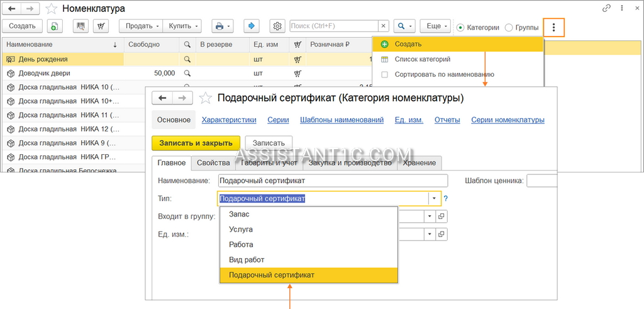Click the question mark help next to Тип
This screenshot has height=309, width=644.
point(446,198)
